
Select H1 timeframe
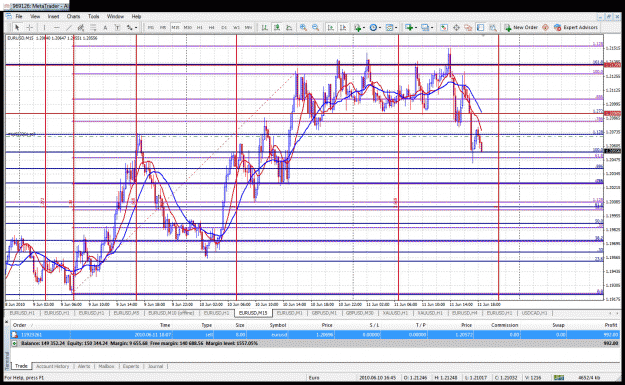pyautogui.click(x=200, y=28)
